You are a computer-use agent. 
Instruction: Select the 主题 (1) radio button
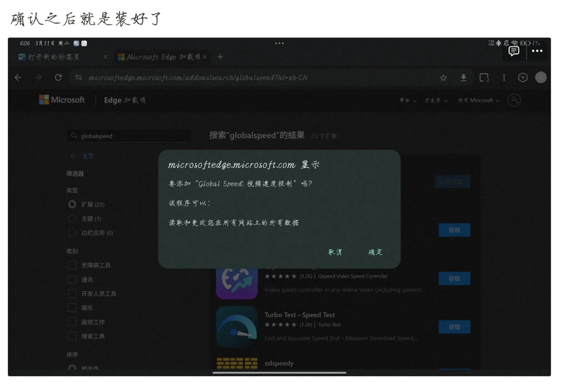tap(72, 218)
